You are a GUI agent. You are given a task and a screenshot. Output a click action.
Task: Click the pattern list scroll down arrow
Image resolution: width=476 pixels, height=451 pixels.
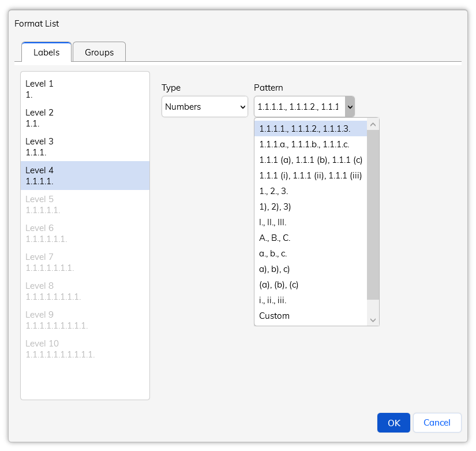[x=373, y=320]
